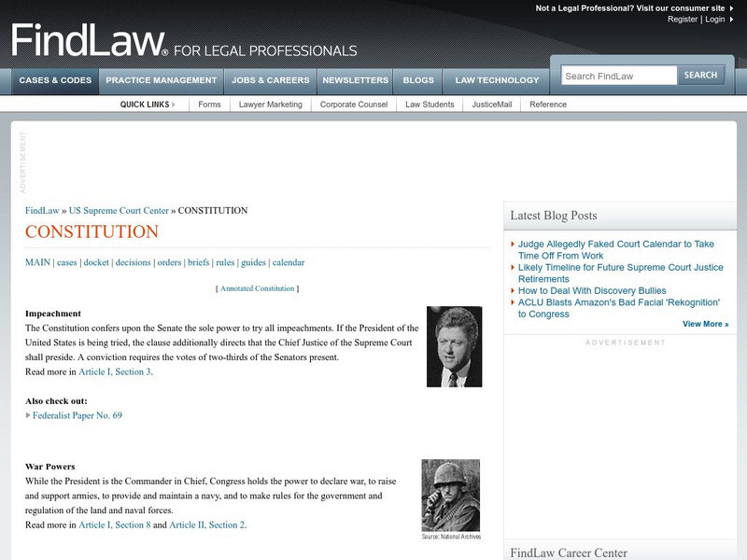Open the Blogs tab
Viewport: 747px width, 560px height.
(x=418, y=80)
